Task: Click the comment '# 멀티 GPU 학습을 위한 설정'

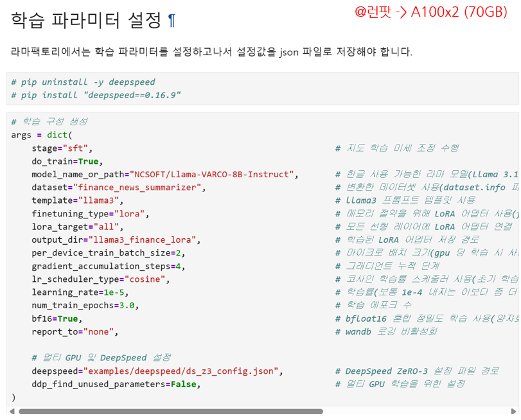Action: pyautogui.click(x=400, y=384)
